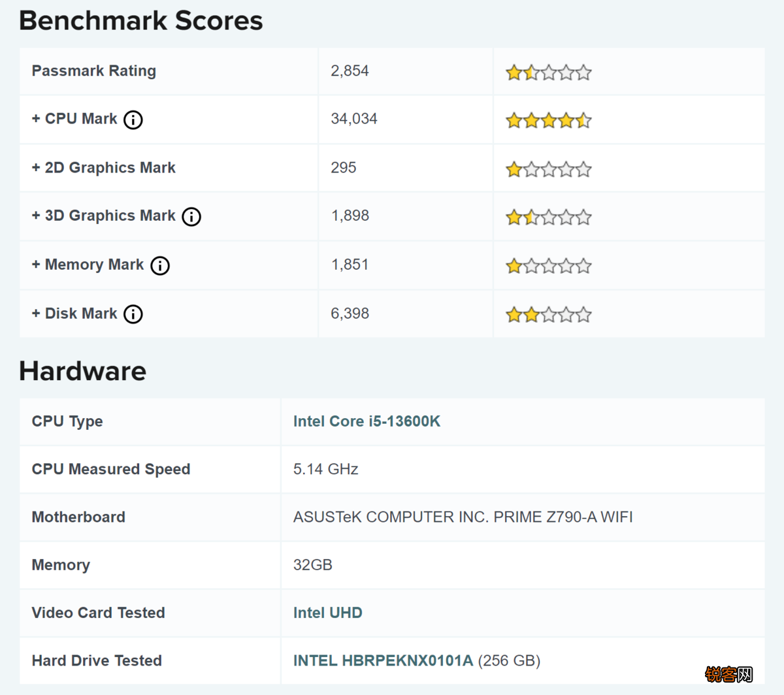Click the Hardware heading

coord(82,371)
